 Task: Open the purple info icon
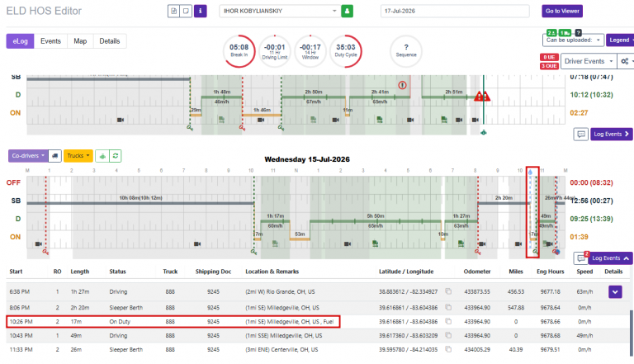[x=200, y=11]
